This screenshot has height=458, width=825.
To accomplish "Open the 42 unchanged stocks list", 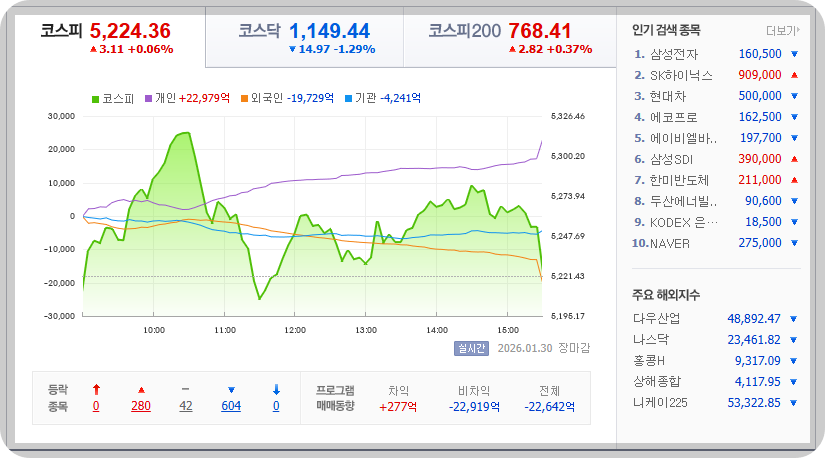I will pyautogui.click(x=186, y=406).
